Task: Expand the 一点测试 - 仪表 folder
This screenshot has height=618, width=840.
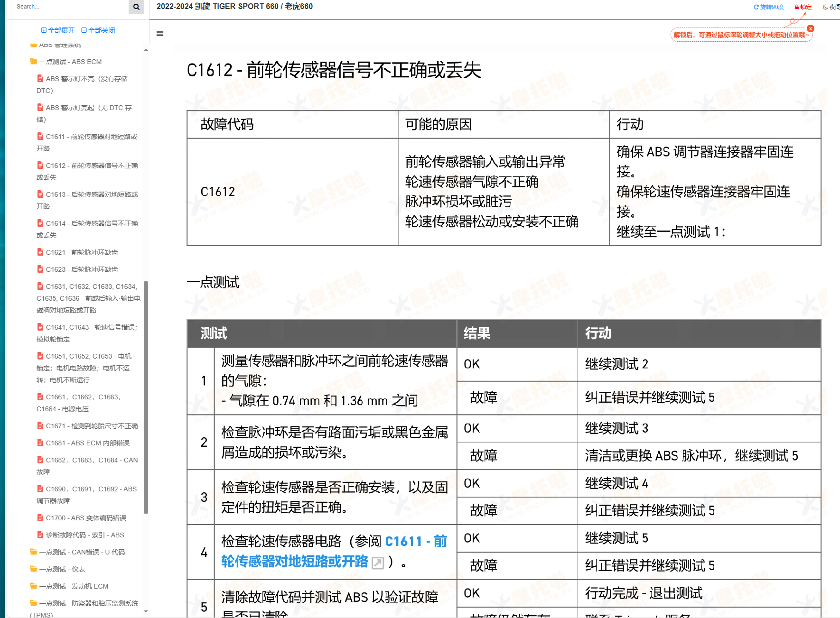Action: (x=57, y=569)
